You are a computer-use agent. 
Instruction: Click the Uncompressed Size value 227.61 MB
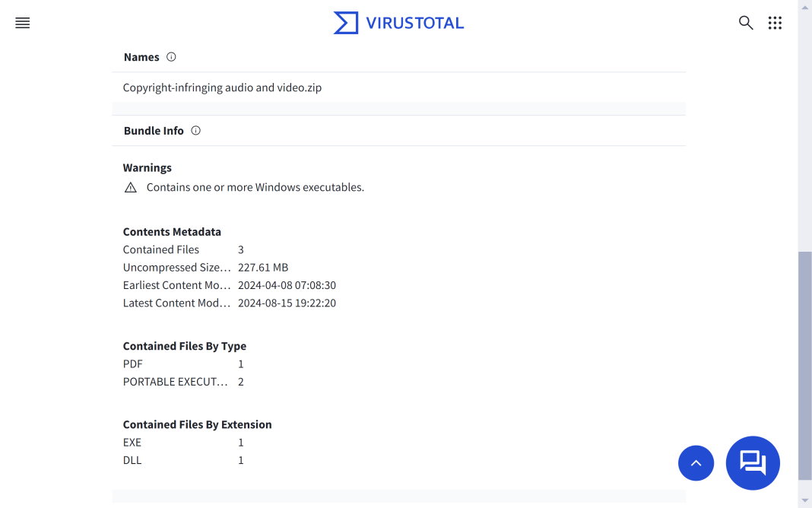[x=262, y=267]
